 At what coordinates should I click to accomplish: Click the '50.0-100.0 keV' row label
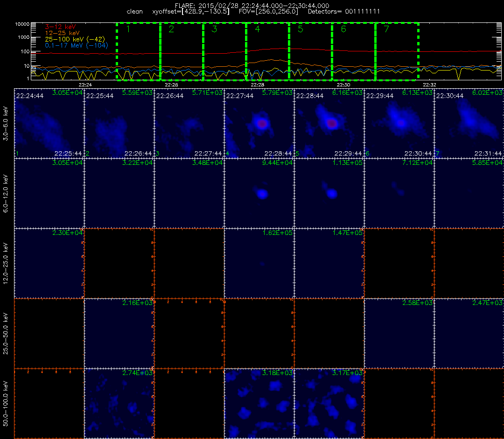point(6,404)
